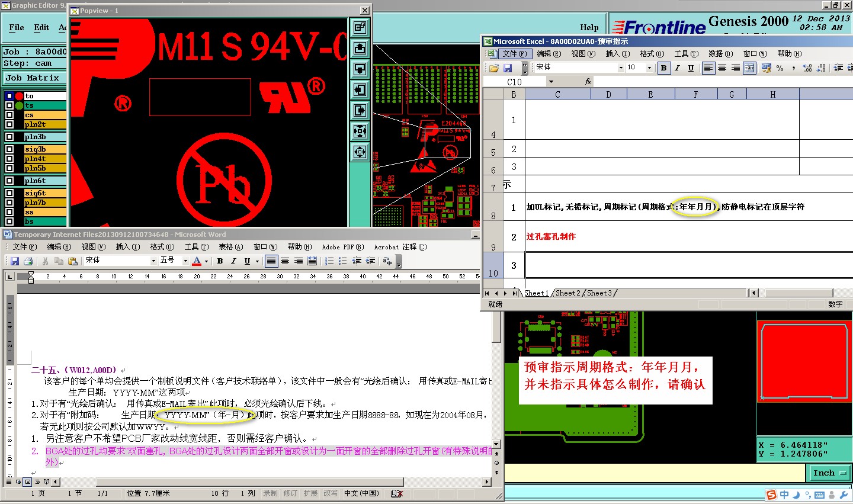Viewport: 853px width, 504px height.
Task: Expand Word toolbar options chevron
Action: [x=399, y=261]
